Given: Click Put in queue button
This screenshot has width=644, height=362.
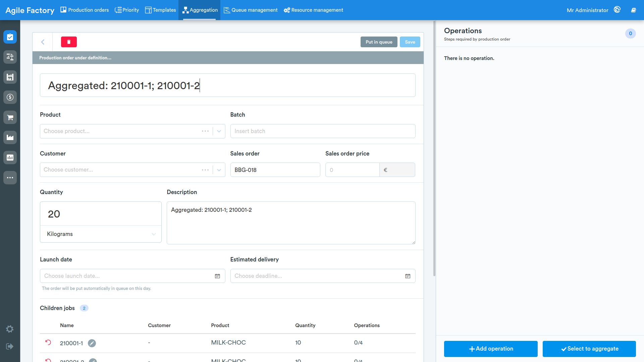Looking at the screenshot, I should [379, 42].
